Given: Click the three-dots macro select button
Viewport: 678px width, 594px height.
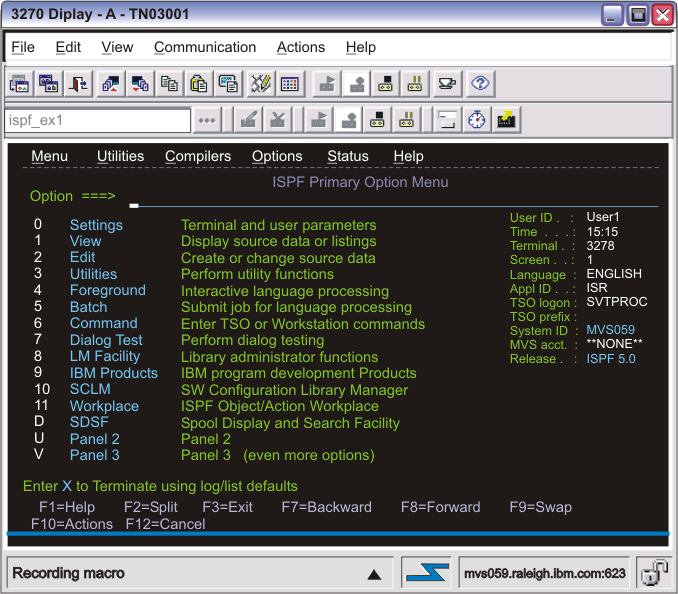Looking at the screenshot, I should (207, 120).
